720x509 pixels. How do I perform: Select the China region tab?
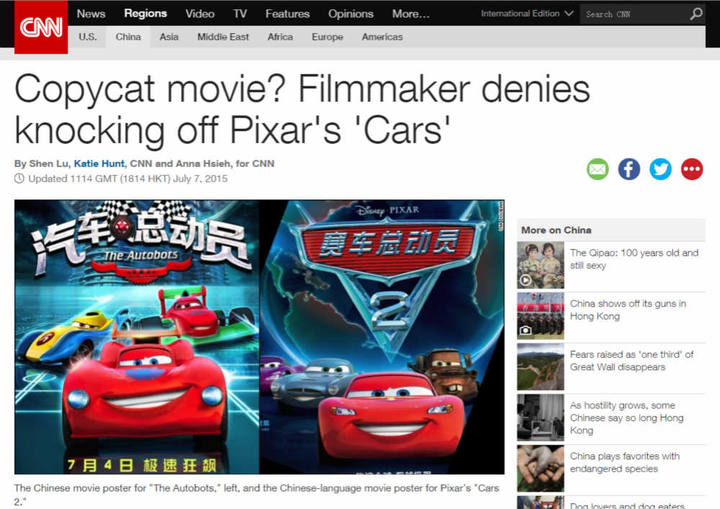128,37
